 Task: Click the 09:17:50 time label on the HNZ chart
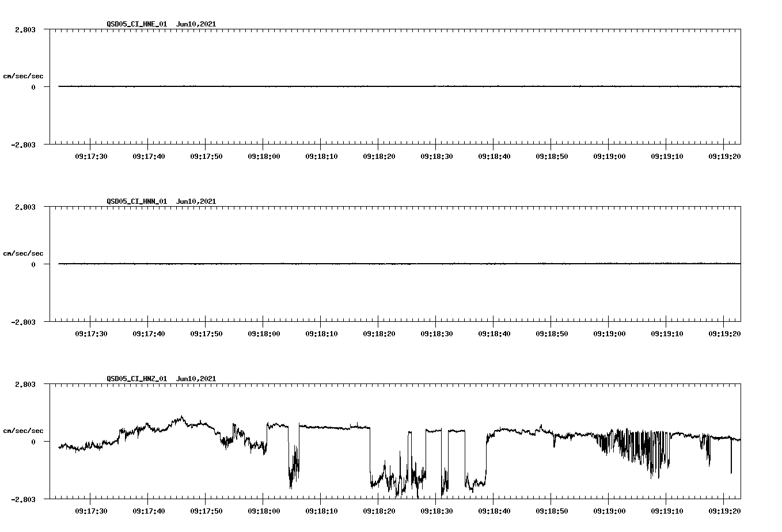pos(206,511)
